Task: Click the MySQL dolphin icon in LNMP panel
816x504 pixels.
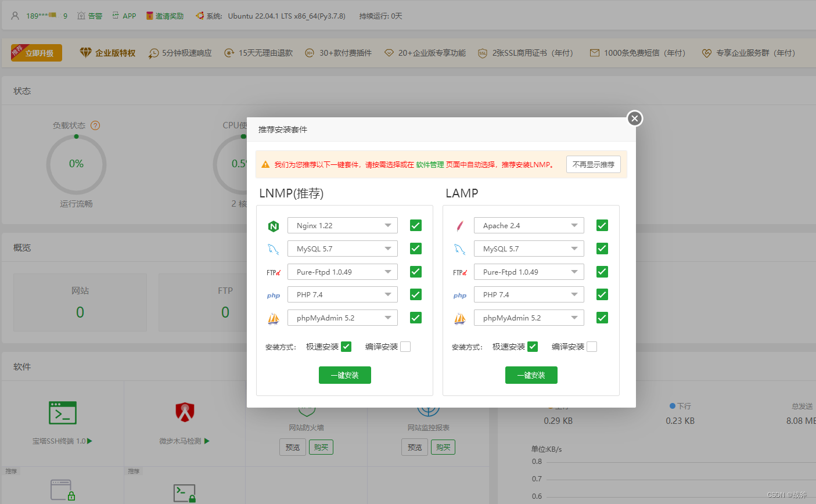Action: tap(274, 249)
